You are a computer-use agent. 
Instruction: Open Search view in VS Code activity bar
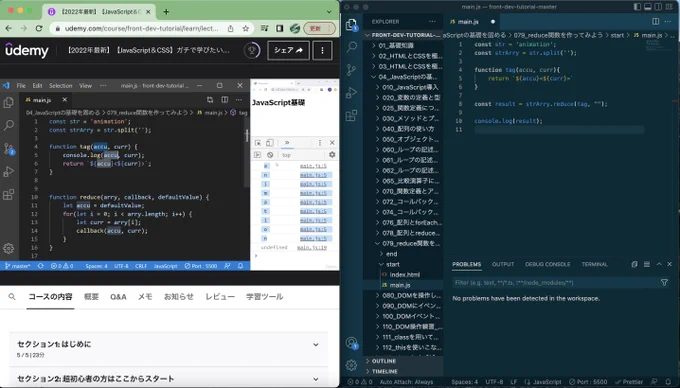point(352,47)
